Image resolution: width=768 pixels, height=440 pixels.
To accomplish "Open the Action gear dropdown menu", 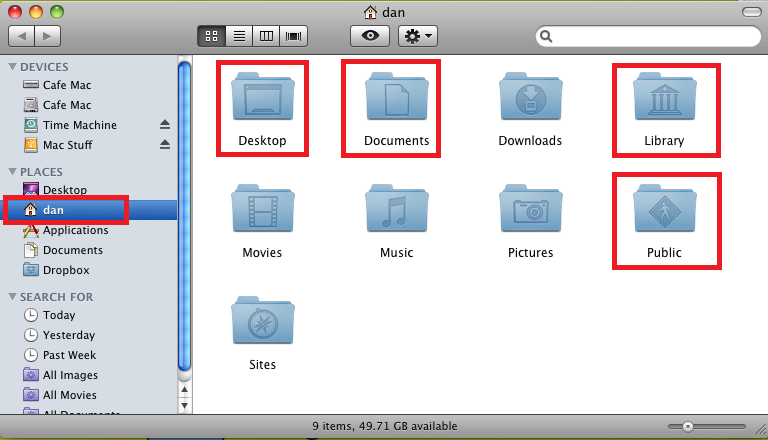I will tap(418, 36).
